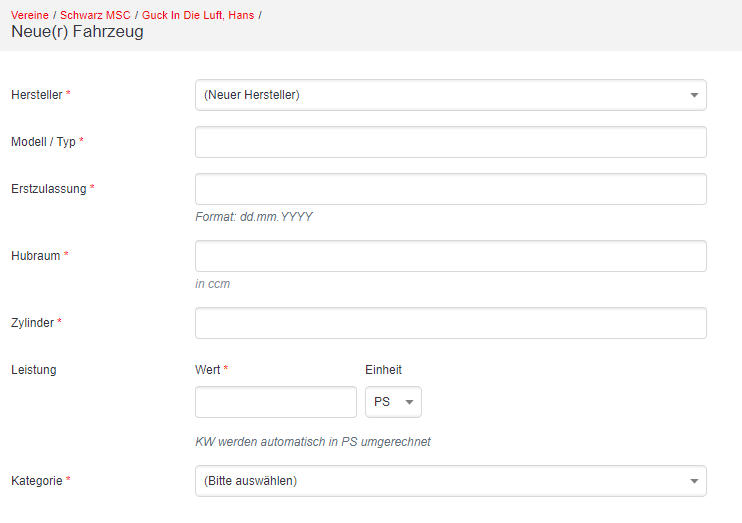Open the PS unit dropdown
This screenshot has width=742, height=523.
[393, 402]
